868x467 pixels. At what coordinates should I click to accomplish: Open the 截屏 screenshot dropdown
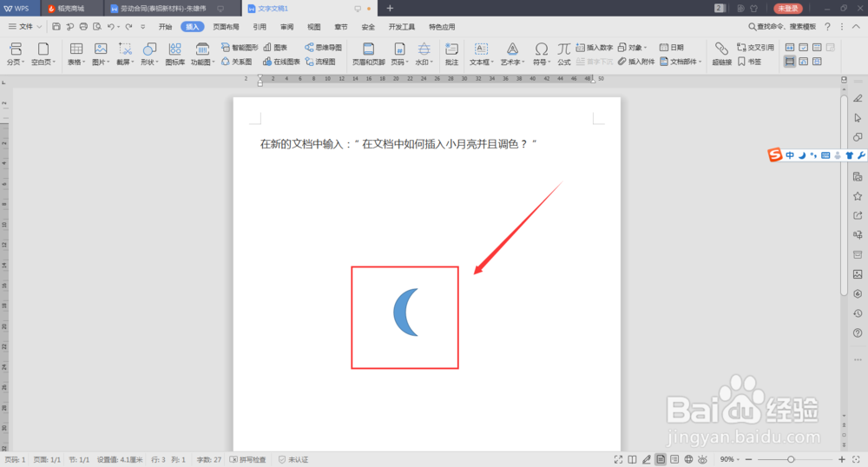click(x=125, y=62)
